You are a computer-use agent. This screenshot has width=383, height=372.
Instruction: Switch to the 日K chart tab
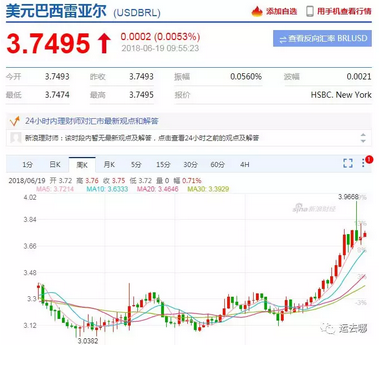point(55,164)
